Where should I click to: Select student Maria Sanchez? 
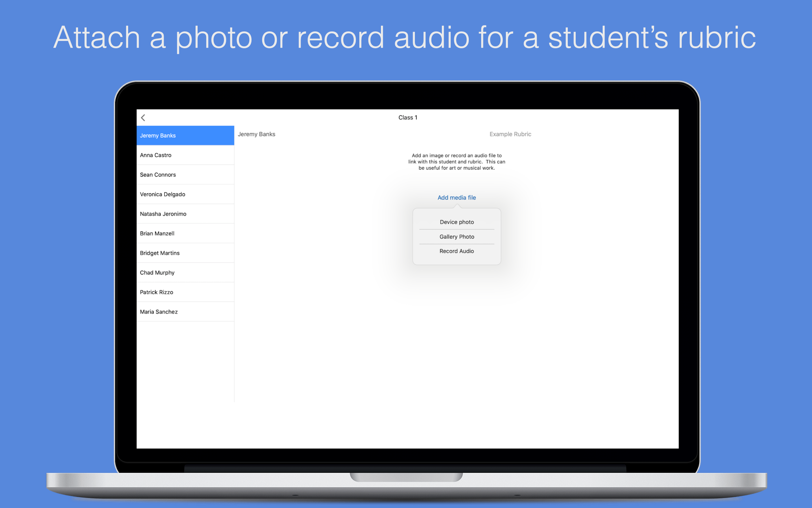coord(185,311)
